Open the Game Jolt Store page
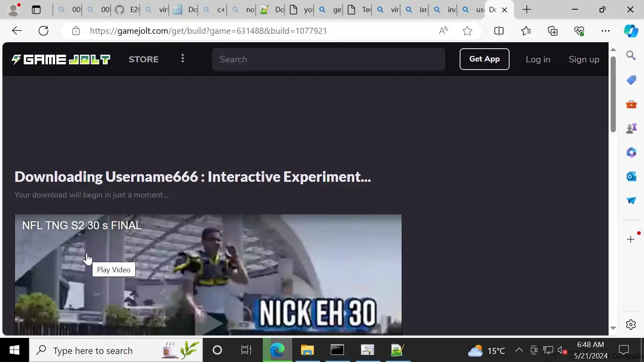 144,59
